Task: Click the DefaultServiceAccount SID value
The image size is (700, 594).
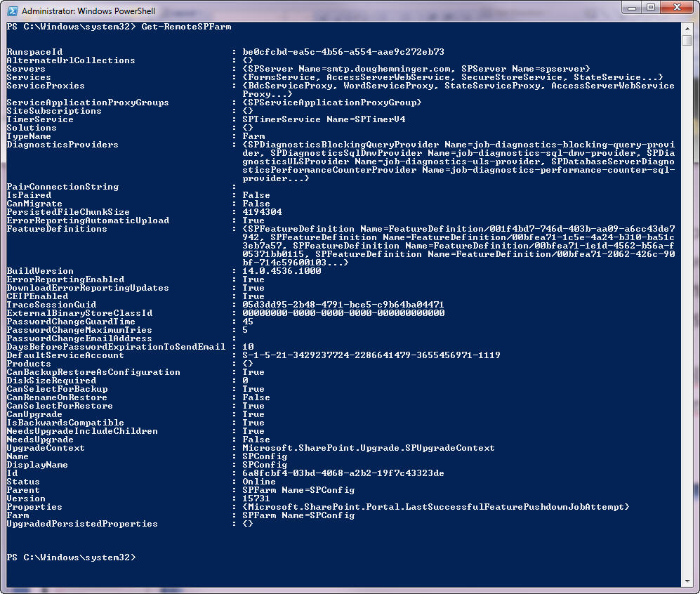Action: click(x=371, y=355)
